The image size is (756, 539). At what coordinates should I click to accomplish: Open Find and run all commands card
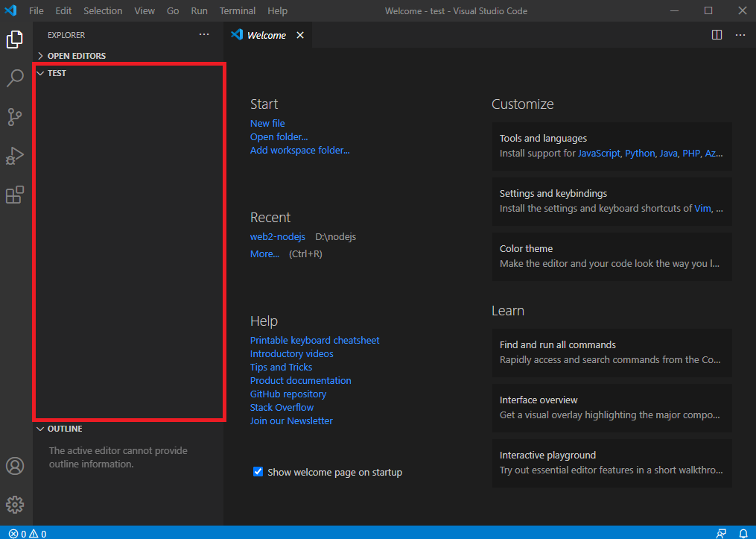click(x=612, y=353)
